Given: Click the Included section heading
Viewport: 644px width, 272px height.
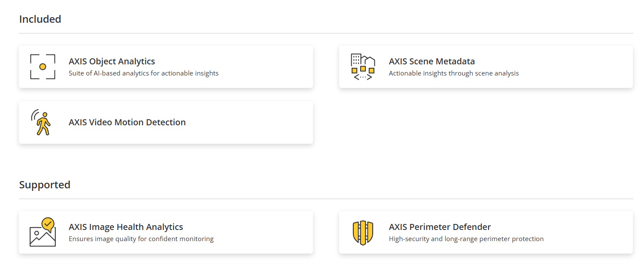Looking at the screenshot, I should click(x=40, y=19).
